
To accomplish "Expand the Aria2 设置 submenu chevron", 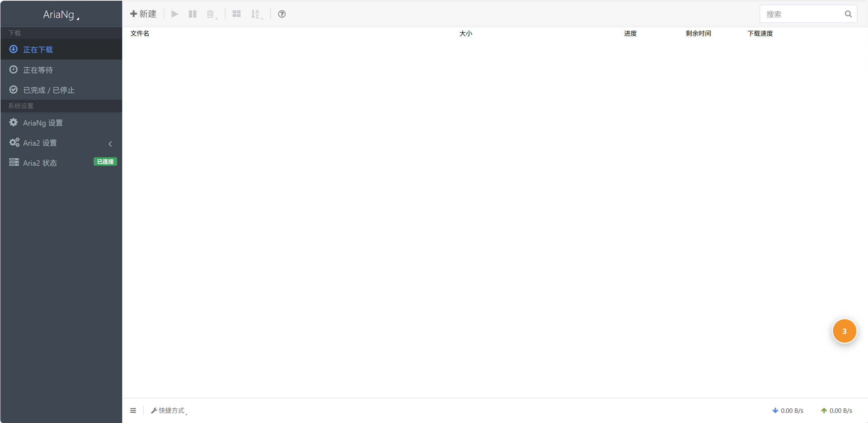I will [110, 144].
